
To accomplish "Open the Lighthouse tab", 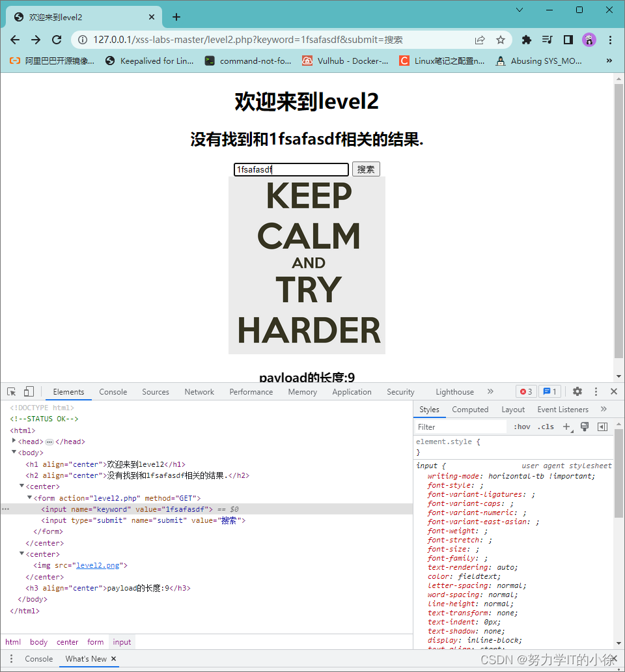I will point(454,392).
